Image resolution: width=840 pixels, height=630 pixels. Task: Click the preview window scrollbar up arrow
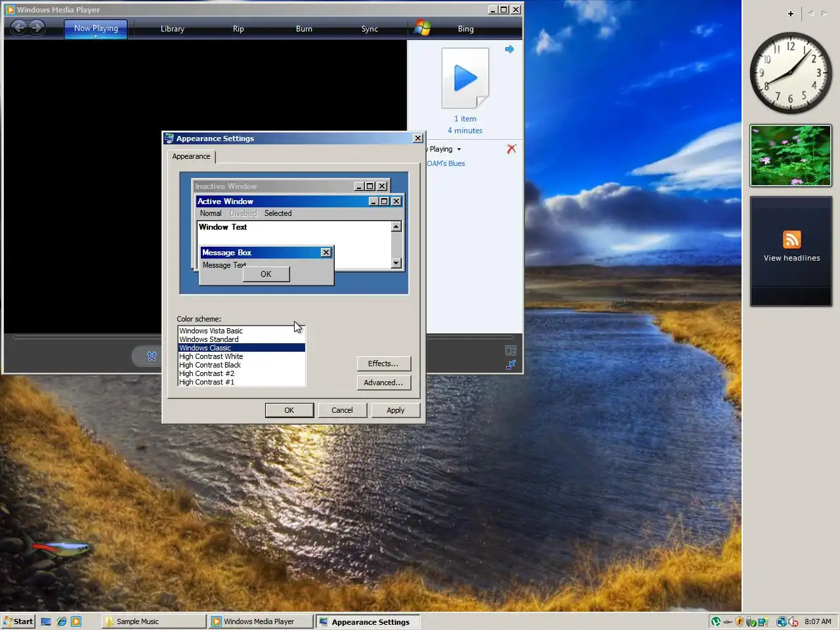[396, 226]
